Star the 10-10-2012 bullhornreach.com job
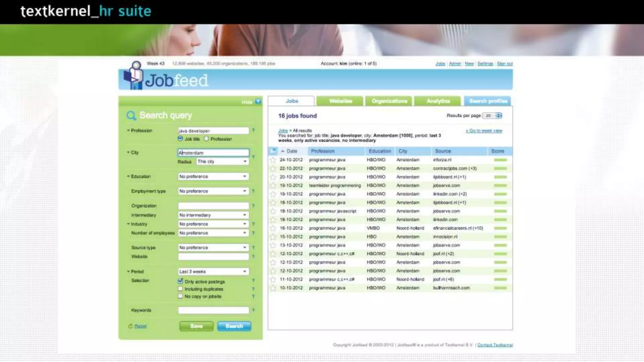This screenshot has width=644, height=362. tap(273, 288)
